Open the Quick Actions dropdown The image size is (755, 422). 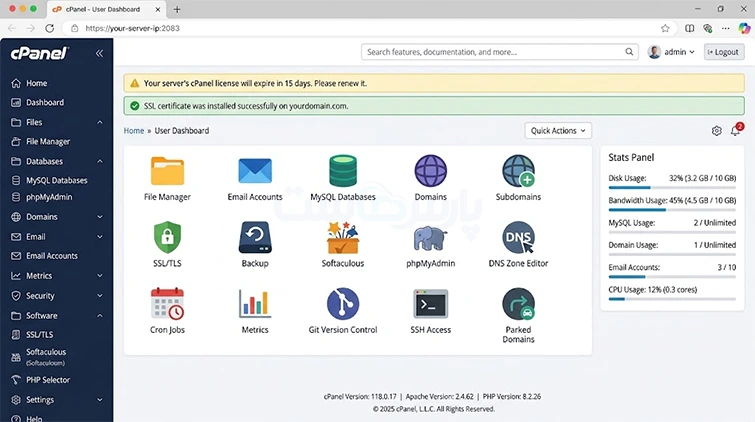coord(558,131)
